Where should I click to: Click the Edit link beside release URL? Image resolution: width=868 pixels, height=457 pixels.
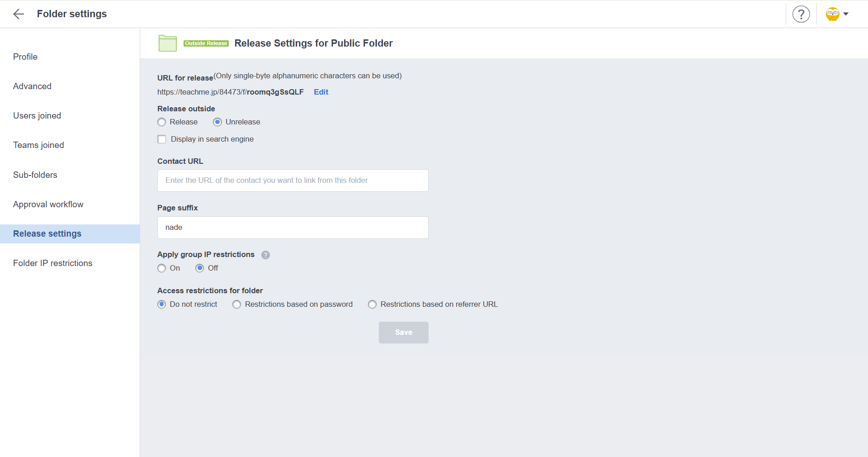(x=321, y=92)
